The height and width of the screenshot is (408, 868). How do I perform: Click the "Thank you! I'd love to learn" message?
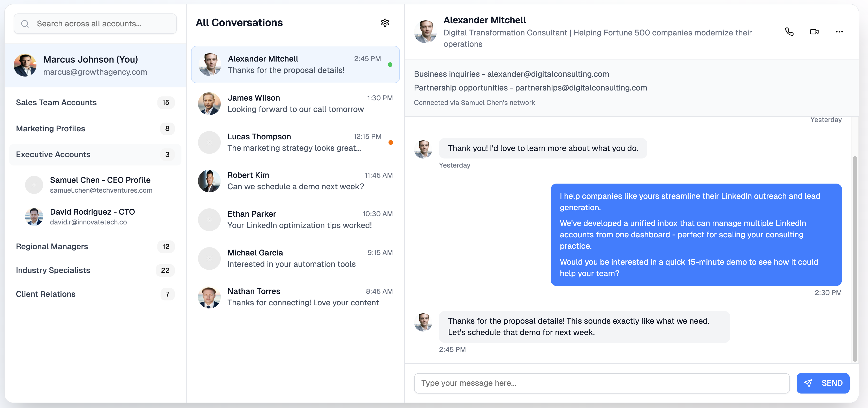coord(543,148)
